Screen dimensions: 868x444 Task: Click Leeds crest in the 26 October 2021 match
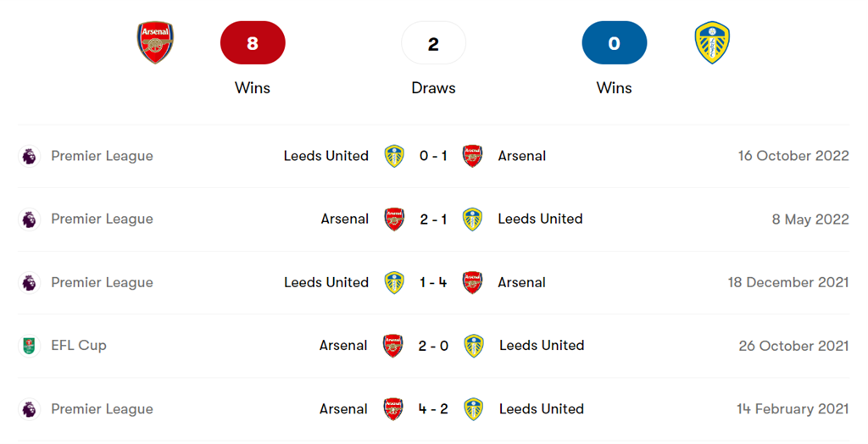(474, 346)
